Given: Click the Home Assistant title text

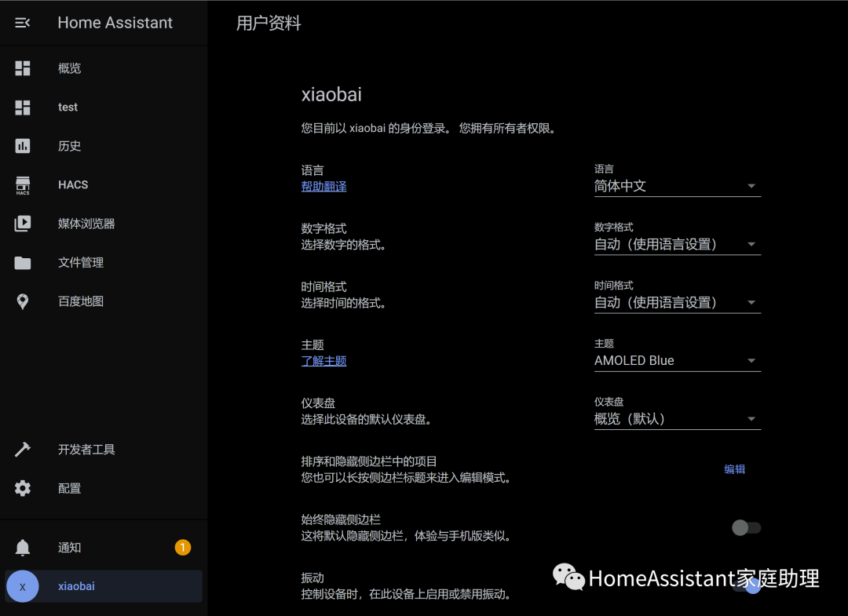Looking at the screenshot, I should [x=115, y=23].
